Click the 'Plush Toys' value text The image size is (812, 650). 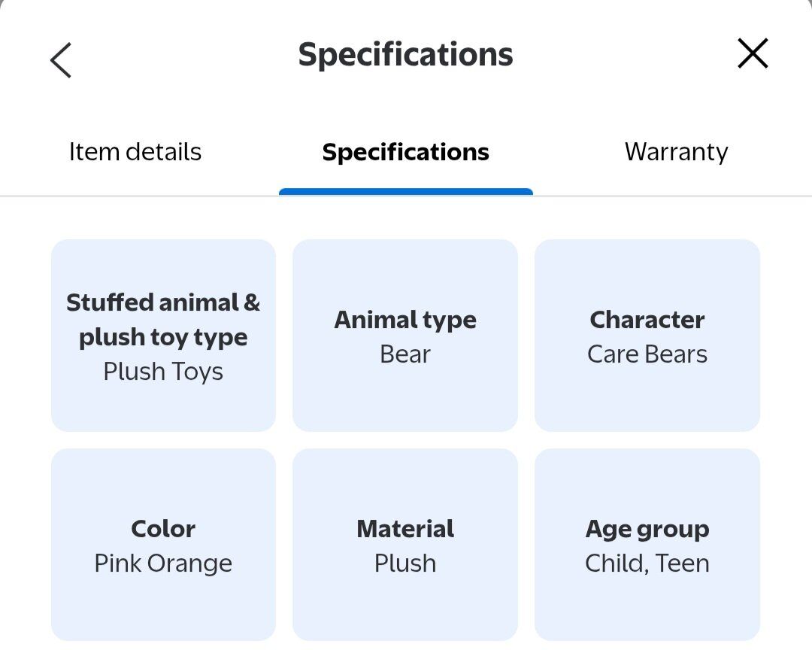(163, 372)
